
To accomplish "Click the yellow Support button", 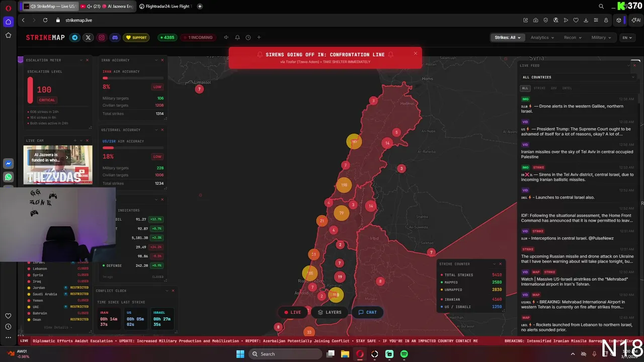I will click(136, 37).
